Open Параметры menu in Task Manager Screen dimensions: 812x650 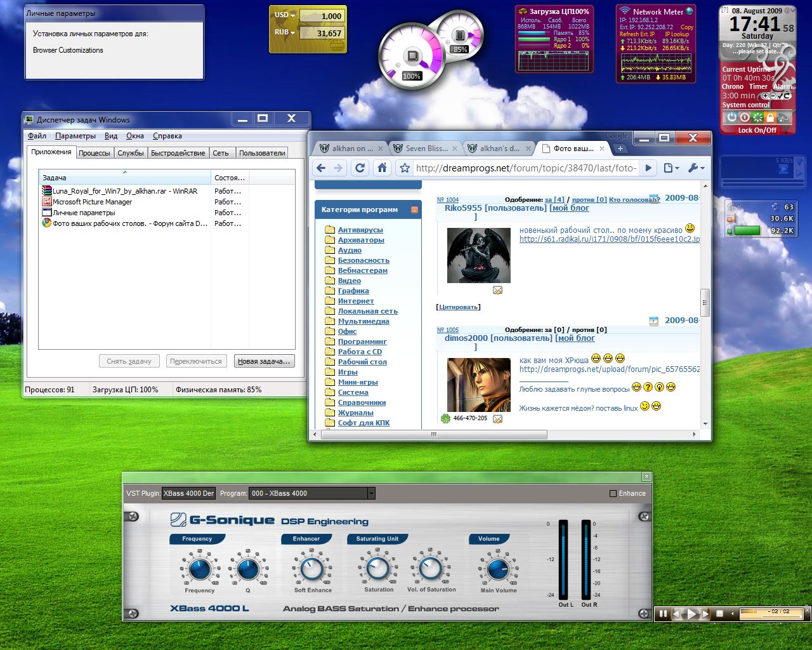click(75, 136)
